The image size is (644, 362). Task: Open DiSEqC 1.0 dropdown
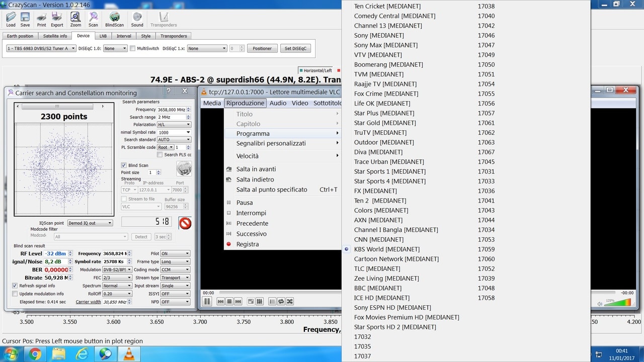click(116, 48)
